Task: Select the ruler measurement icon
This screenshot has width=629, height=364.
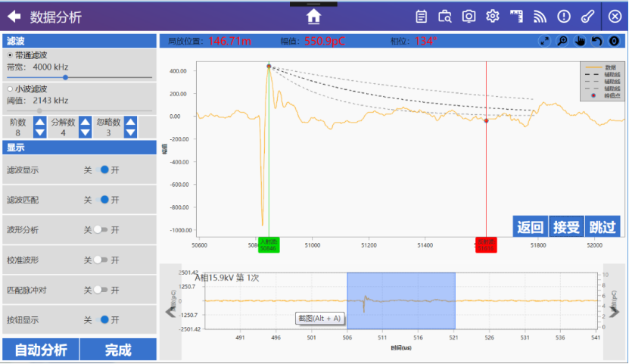Action: coord(516,17)
